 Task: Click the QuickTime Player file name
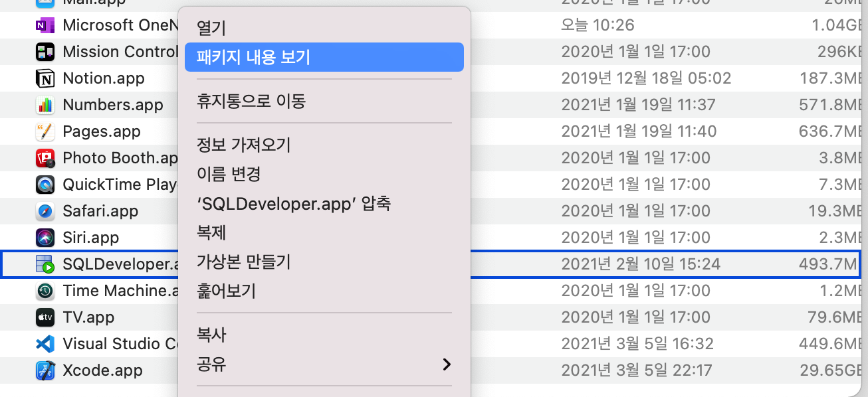(x=120, y=185)
